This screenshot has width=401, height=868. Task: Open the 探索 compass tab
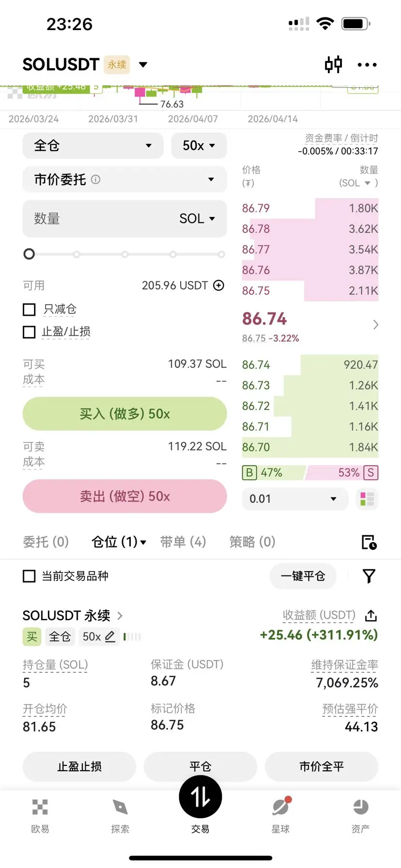tap(120, 816)
